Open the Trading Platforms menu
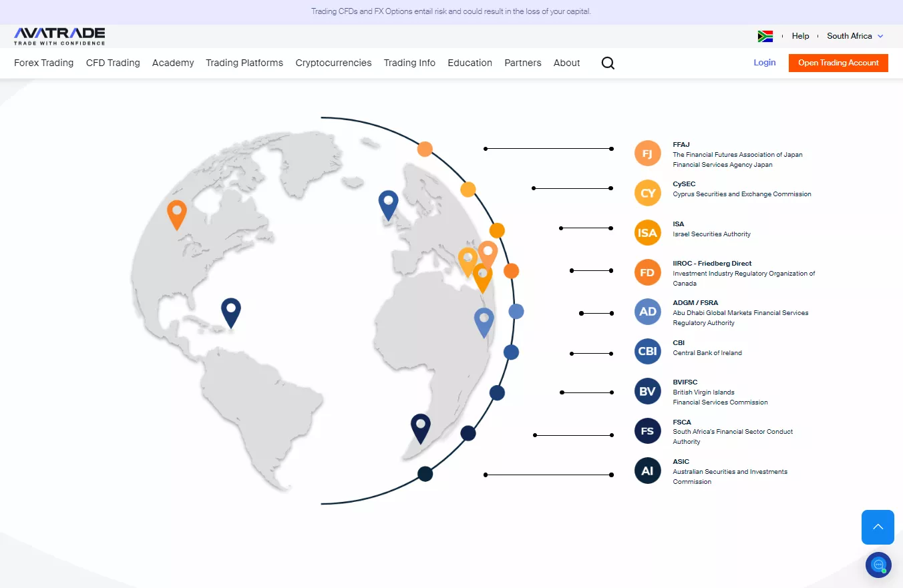This screenshot has height=588, width=903. (244, 63)
